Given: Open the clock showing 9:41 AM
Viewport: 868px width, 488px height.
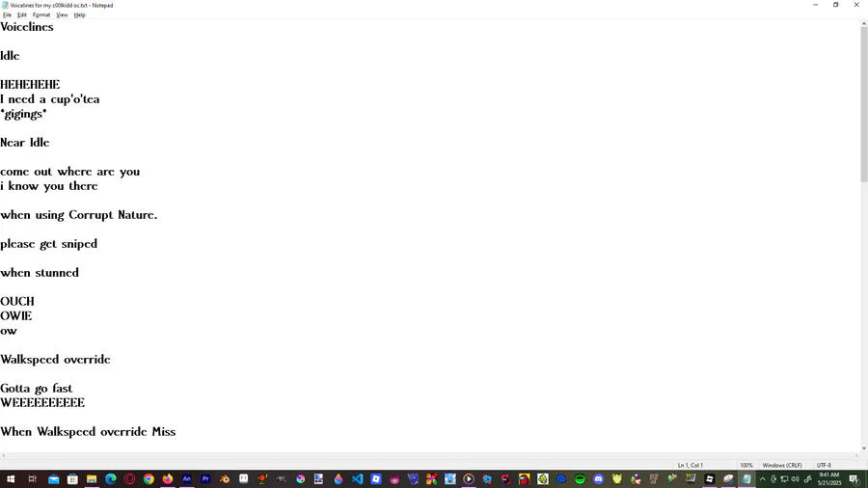Looking at the screenshot, I should point(829,479).
